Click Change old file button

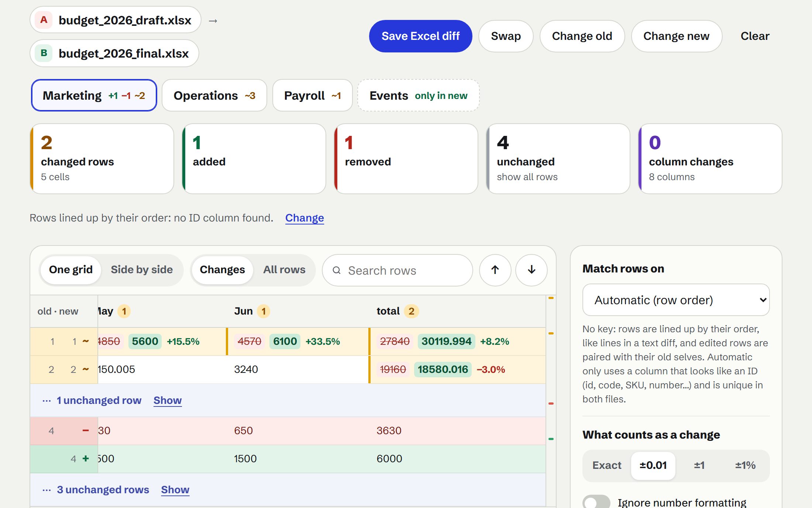coord(582,36)
